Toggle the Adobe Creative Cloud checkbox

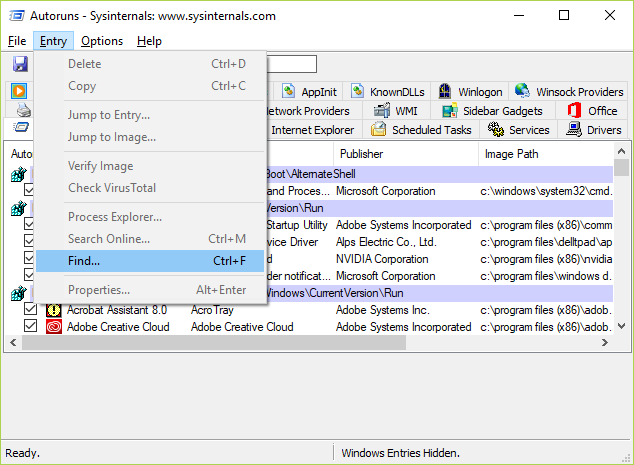point(30,326)
